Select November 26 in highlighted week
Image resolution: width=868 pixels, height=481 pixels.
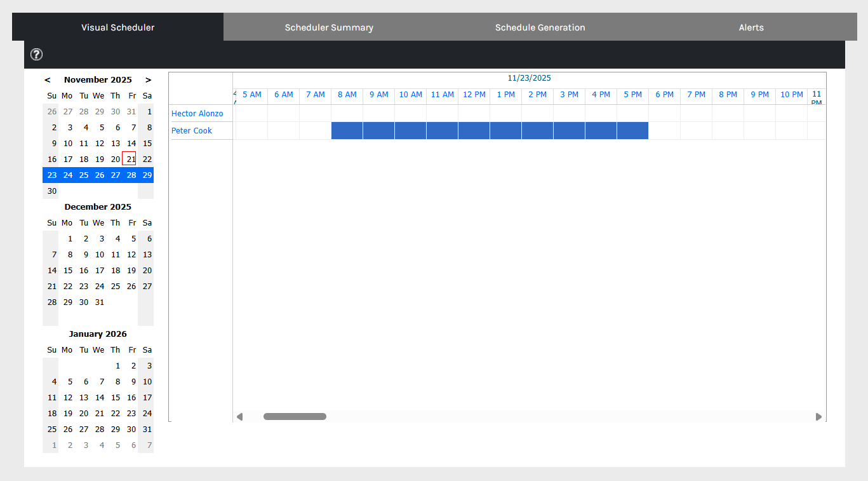point(100,175)
